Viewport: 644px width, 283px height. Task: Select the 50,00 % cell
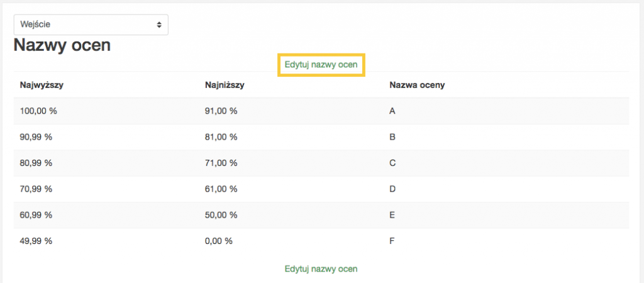point(221,215)
